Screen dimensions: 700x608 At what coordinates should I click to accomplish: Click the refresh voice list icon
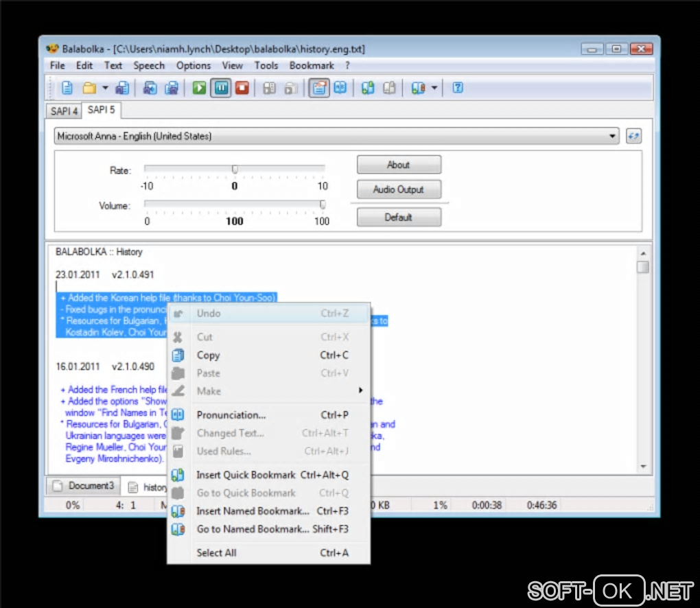[633, 136]
